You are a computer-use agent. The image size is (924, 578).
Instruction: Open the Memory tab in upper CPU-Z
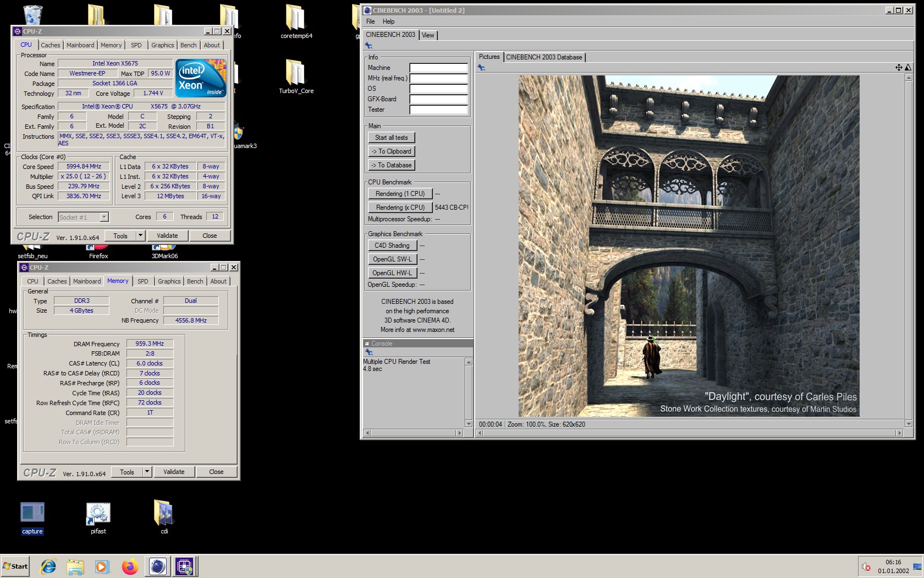click(x=111, y=45)
